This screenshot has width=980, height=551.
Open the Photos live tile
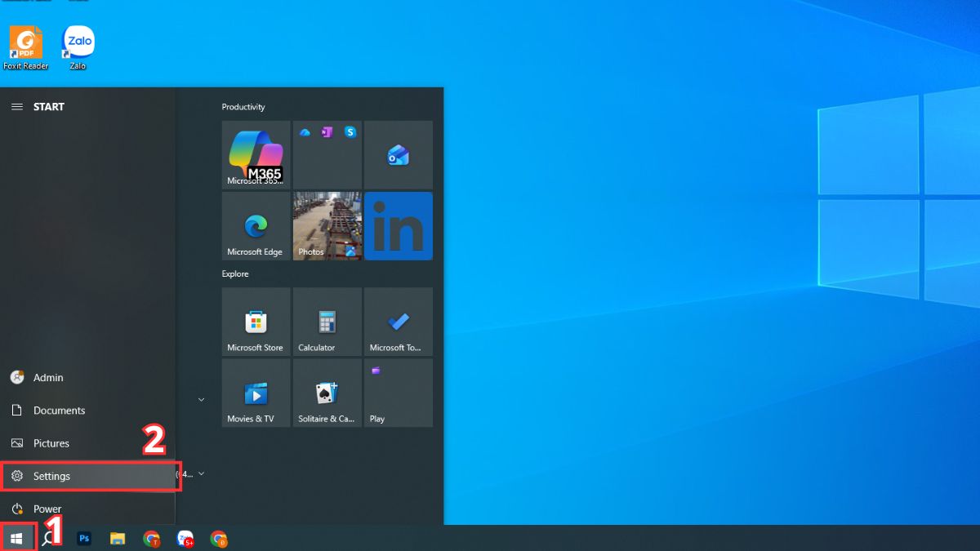(x=327, y=226)
